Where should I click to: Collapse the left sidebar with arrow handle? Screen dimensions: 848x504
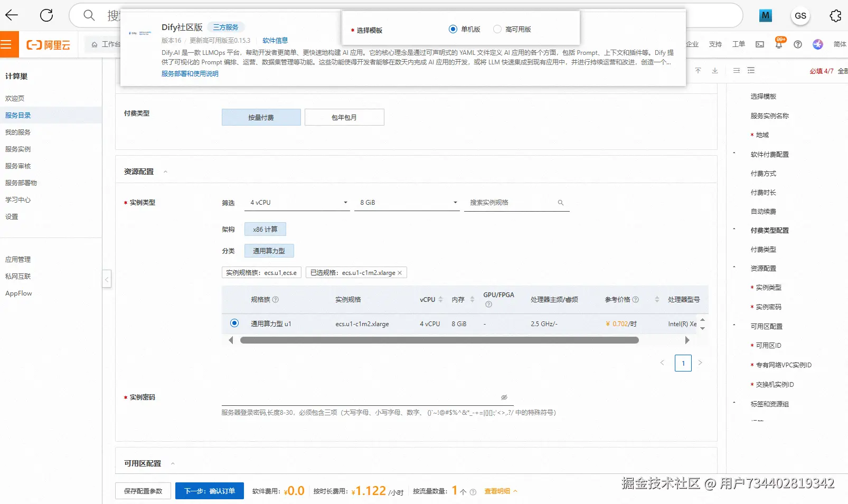pos(107,279)
